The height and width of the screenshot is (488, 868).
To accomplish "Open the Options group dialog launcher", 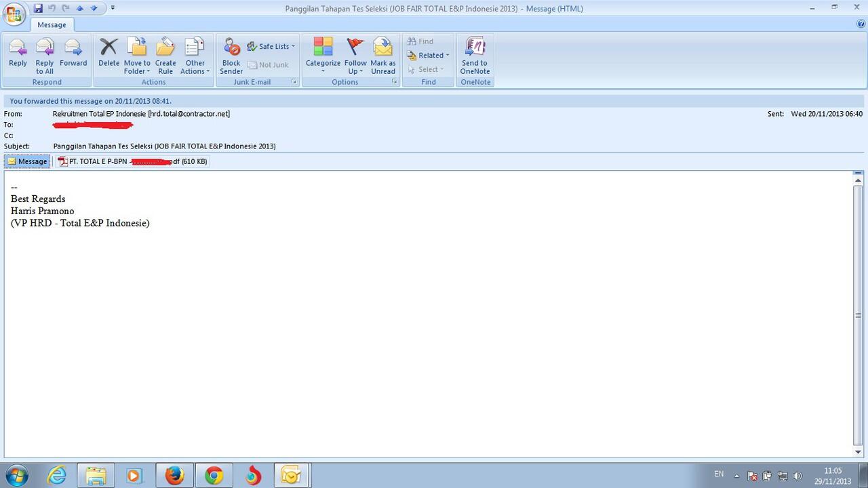I will [395, 82].
